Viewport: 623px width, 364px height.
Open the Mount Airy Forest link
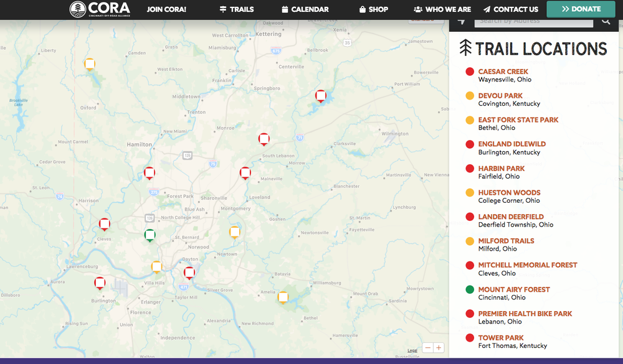(x=514, y=289)
